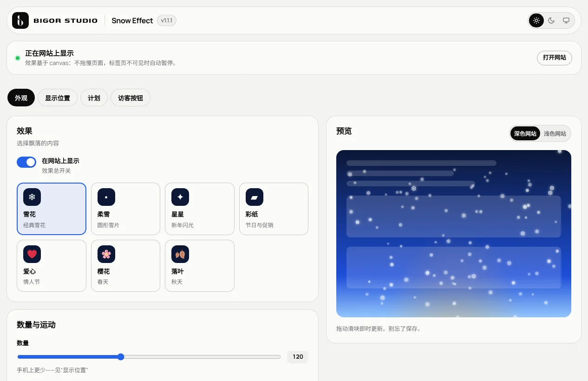Click the green active status dot
This screenshot has width=588, height=381.
pos(18,58)
